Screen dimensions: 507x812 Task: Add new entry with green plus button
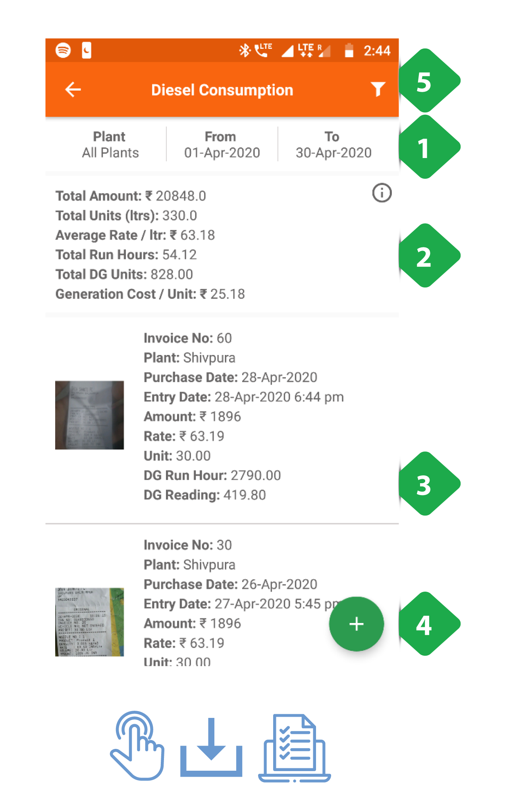(356, 624)
